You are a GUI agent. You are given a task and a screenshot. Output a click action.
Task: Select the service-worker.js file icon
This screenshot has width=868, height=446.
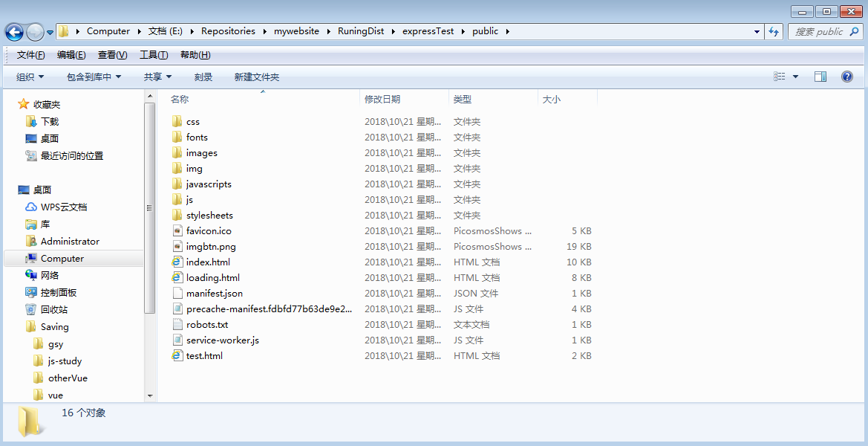point(177,340)
